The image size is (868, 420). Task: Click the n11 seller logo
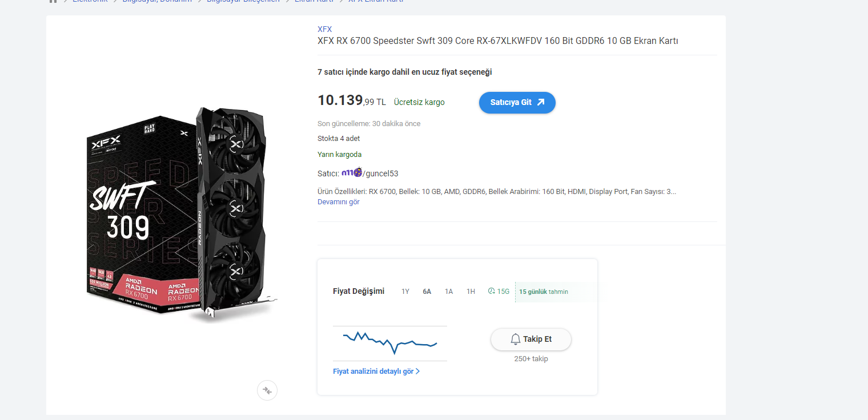[351, 172]
